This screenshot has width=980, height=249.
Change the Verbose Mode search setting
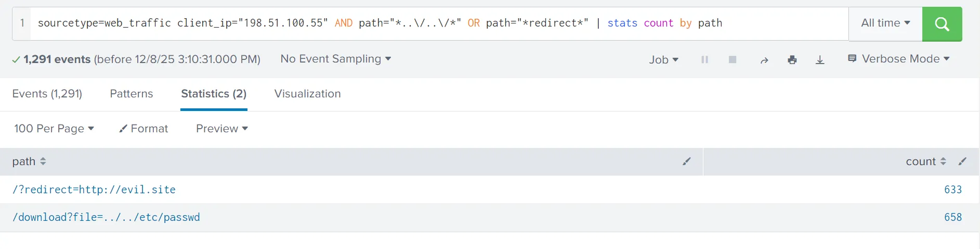(x=899, y=59)
